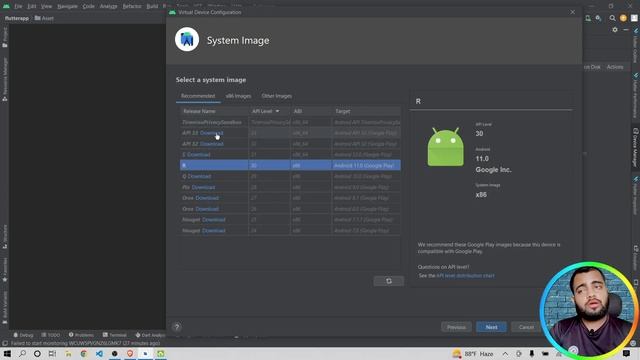Open the Device Manager settings gear icon
Image resolution: width=640 pixels, height=360 pixels.
point(615,29)
